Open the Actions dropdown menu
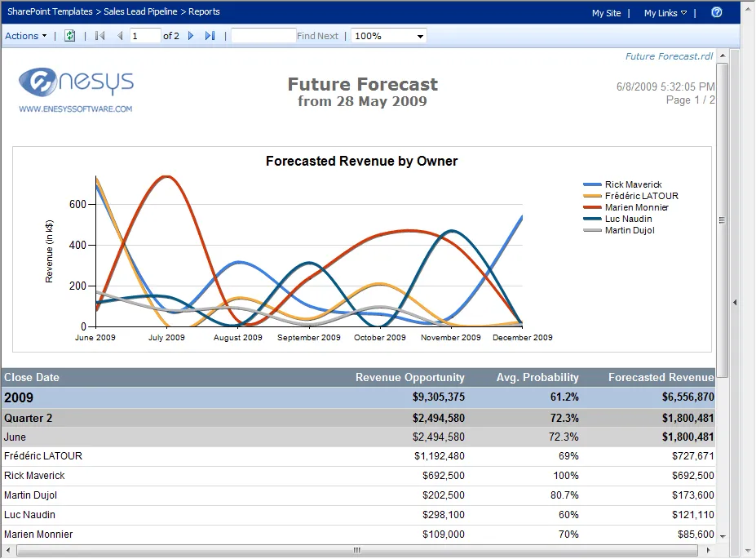 [x=26, y=36]
